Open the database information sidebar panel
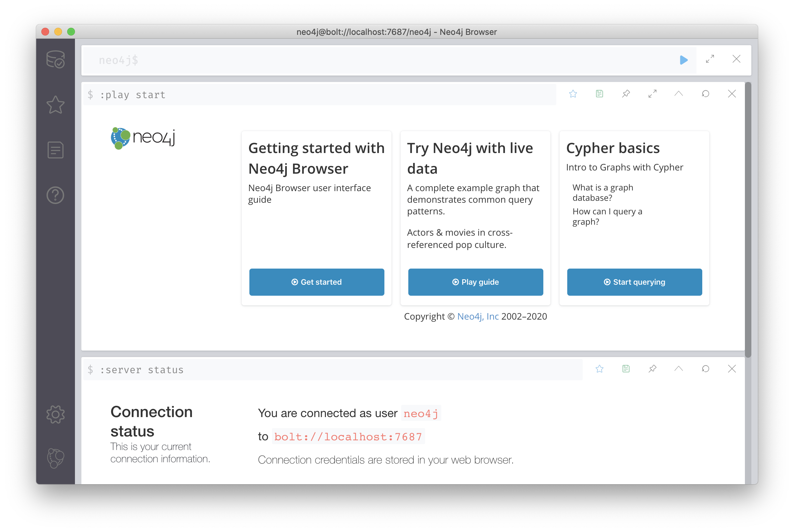The height and width of the screenshot is (532, 794). [x=55, y=59]
